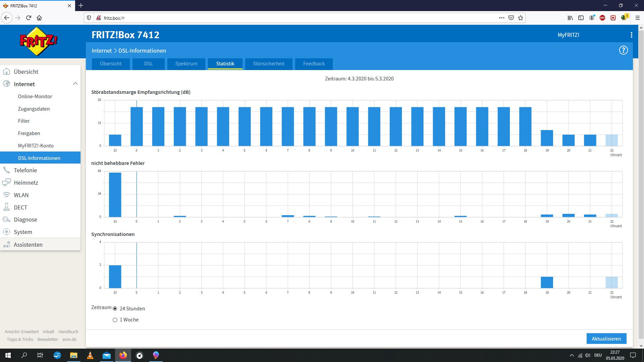Expand the System menu section
The height and width of the screenshot is (362, 644).
click(x=23, y=232)
